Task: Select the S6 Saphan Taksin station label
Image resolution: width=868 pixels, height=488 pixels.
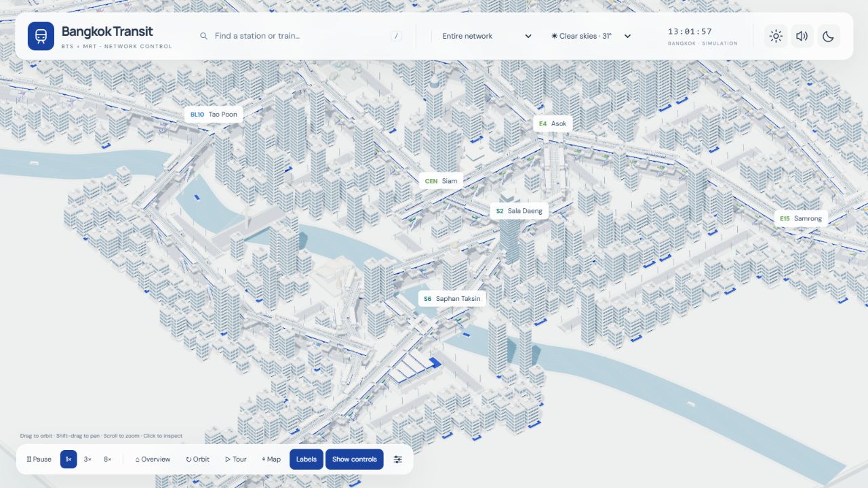Action: pyautogui.click(x=452, y=299)
